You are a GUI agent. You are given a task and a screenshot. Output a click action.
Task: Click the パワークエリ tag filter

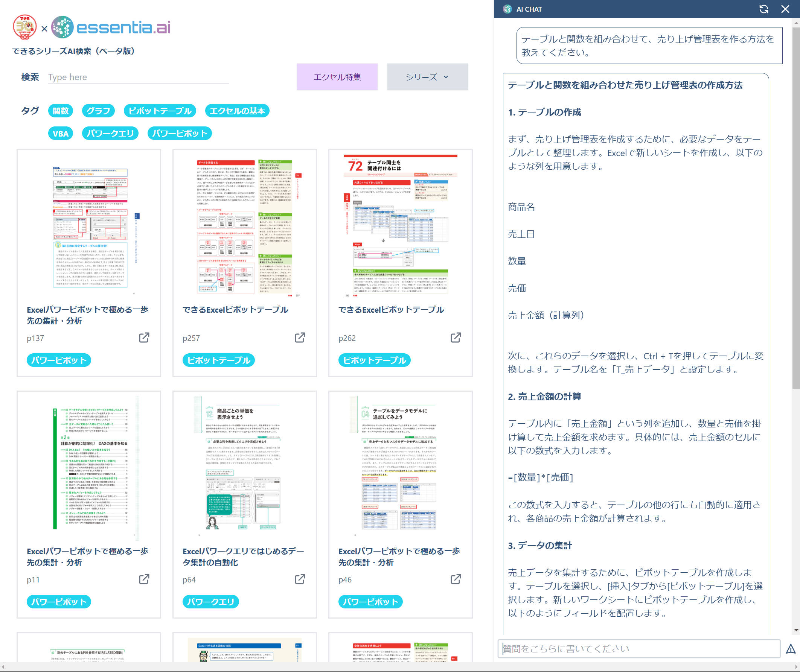[x=109, y=133]
